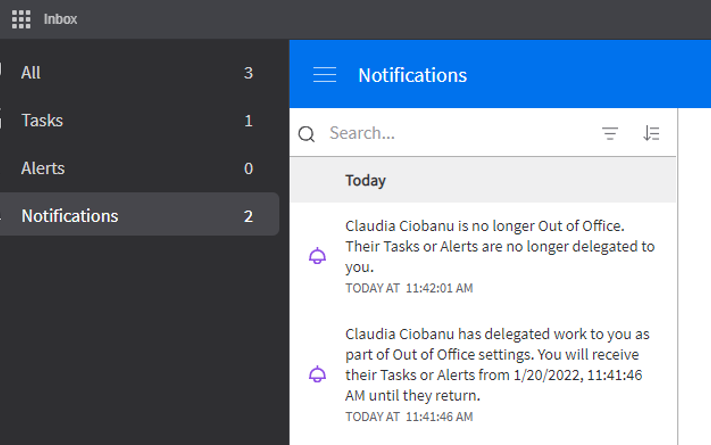This screenshot has height=445, width=711.
Task: Click bell icon of delegated work notification
Action: point(317,375)
